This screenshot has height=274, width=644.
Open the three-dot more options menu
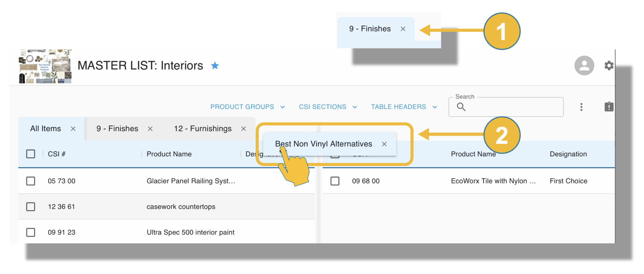point(581,107)
